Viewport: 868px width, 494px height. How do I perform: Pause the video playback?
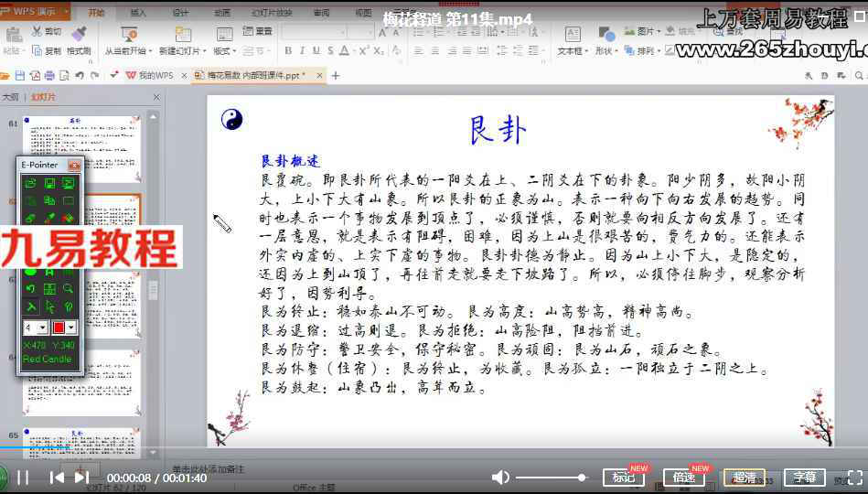click(x=23, y=477)
